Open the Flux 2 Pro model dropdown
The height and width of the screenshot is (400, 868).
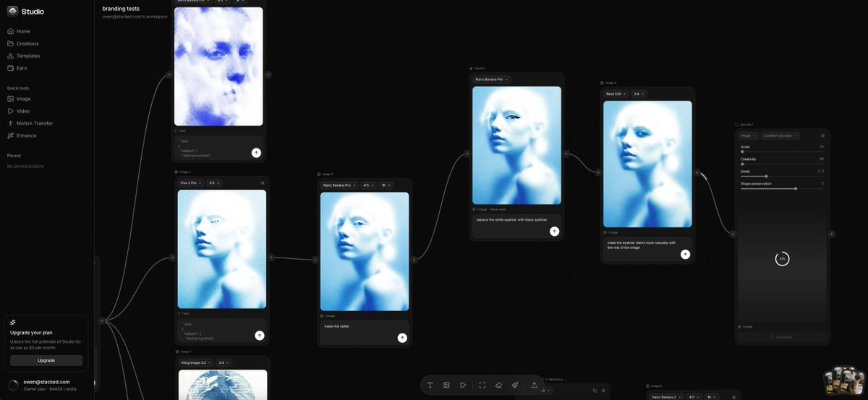click(191, 183)
